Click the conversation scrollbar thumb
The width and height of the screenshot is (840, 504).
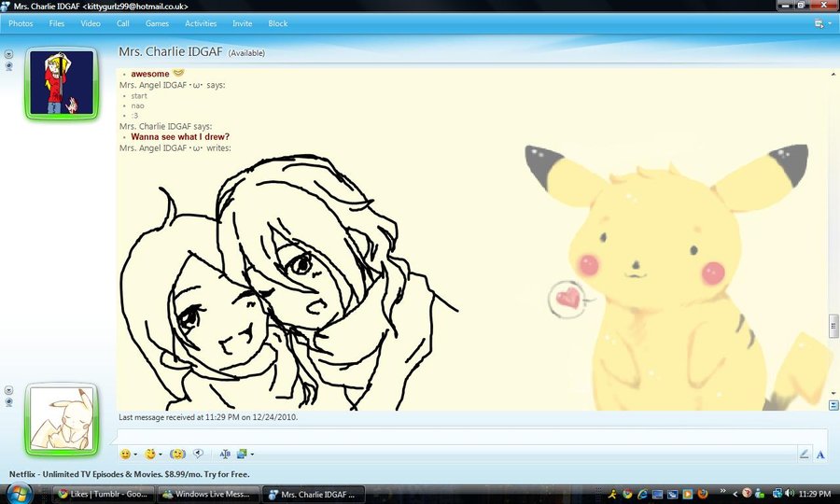pos(833,326)
